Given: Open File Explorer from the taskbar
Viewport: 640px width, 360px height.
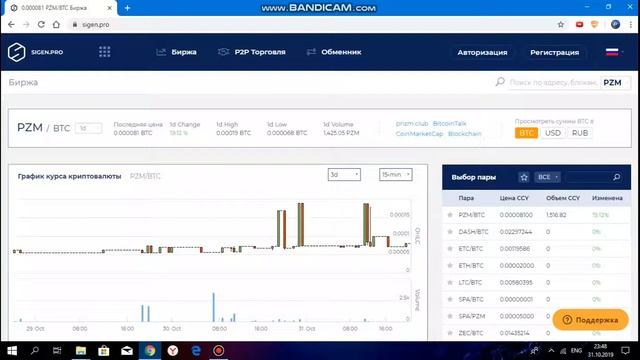Looking at the screenshot, I should 81,351.
